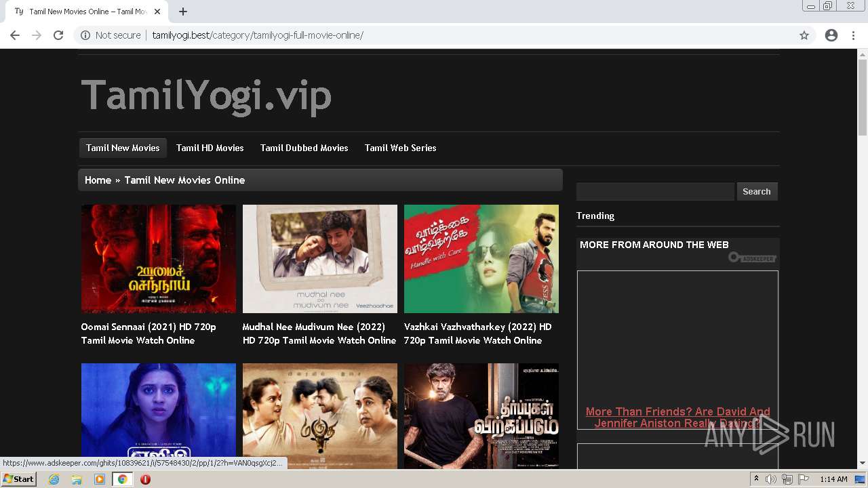The width and height of the screenshot is (868, 488).
Task: Open network tray icon
Action: pyautogui.click(x=787, y=479)
